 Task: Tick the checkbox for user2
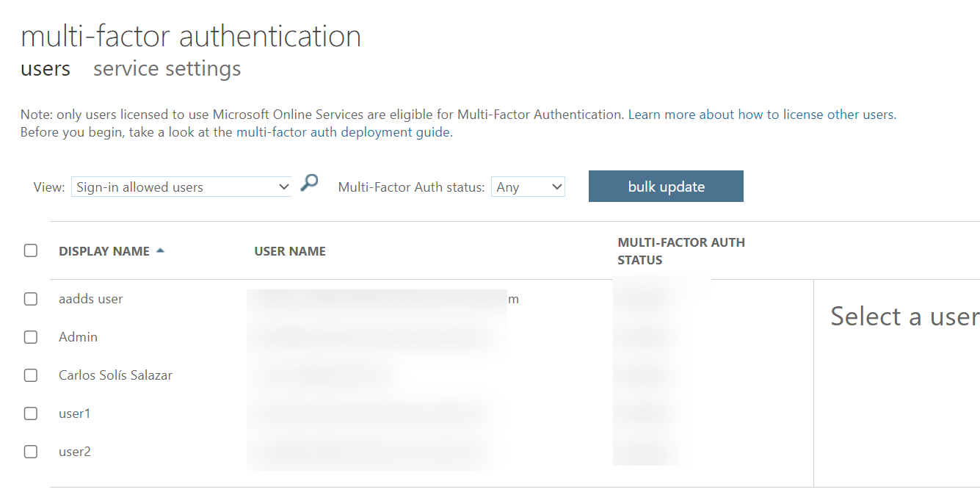point(31,452)
